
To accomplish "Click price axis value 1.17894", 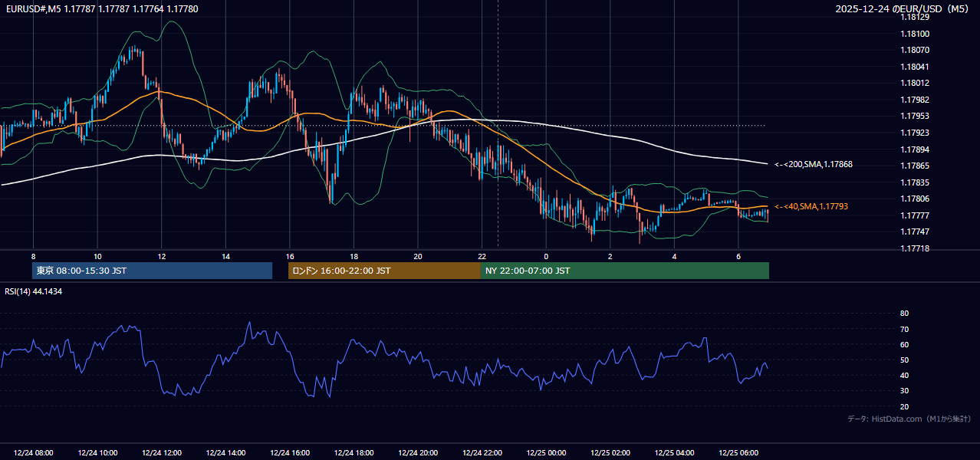I will [x=914, y=149].
